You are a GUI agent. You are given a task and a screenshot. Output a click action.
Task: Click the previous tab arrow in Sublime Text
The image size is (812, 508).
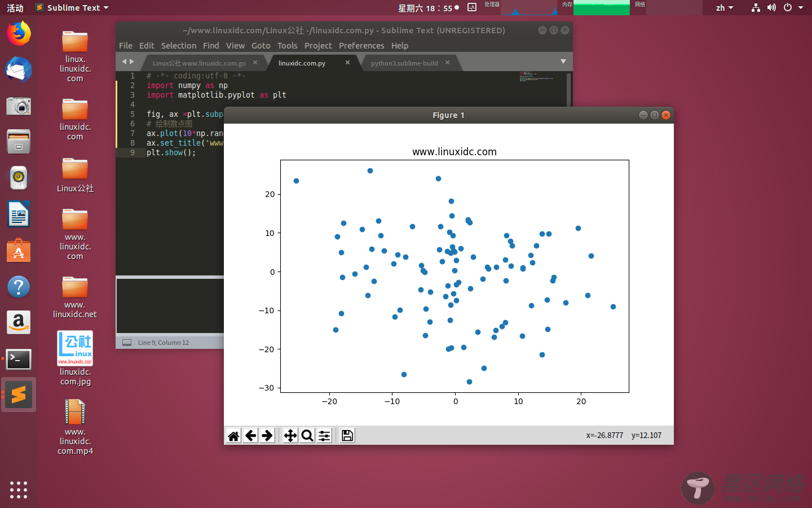click(x=124, y=62)
